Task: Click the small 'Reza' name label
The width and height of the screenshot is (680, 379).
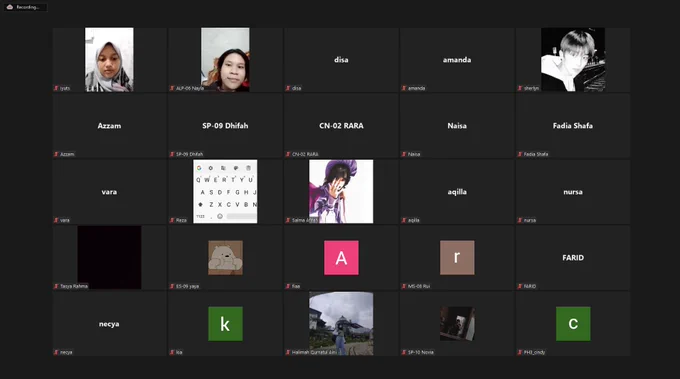Action: pyautogui.click(x=181, y=220)
